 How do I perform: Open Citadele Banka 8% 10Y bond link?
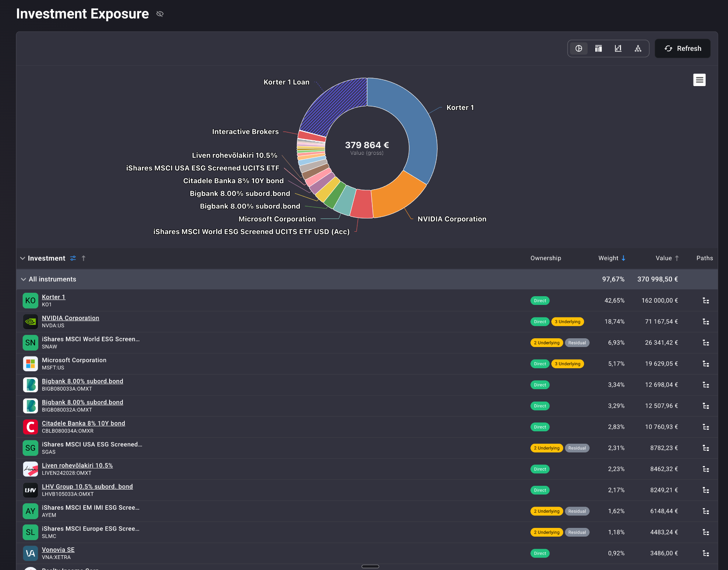click(83, 423)
